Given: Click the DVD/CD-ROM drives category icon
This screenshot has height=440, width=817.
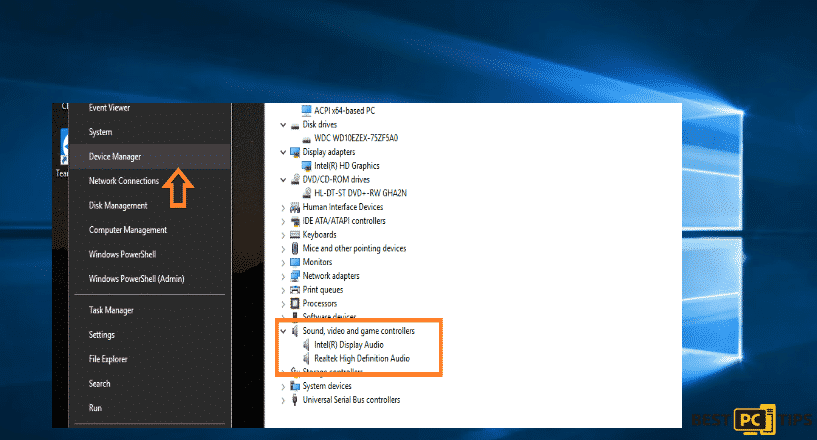Looking at the screenshot, I should coord(295,179).
